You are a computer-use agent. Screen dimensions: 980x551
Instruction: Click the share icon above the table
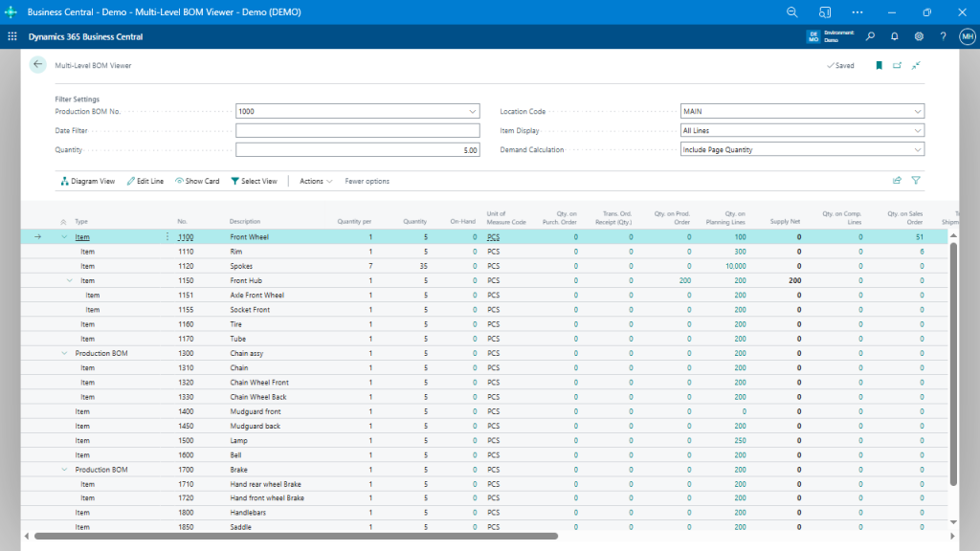pyautogui.click(x=897, y=180)
